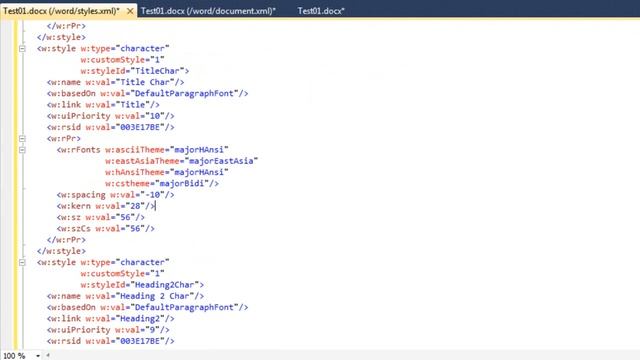Collapse the TitleChar w:style element
640x360 pixels.
pyautogui.click(x=22, y=49)
